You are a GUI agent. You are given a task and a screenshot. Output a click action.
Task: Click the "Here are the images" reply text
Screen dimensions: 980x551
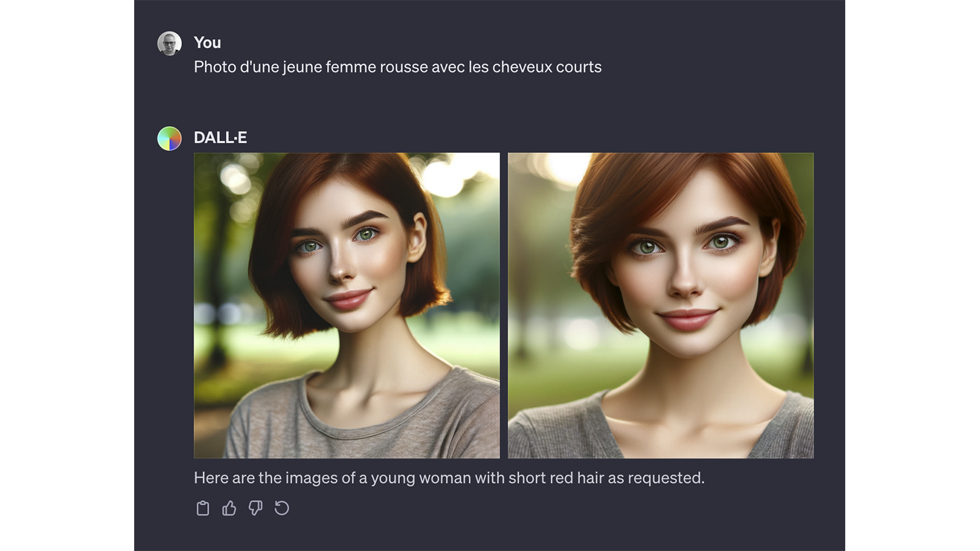pos(449,478)
